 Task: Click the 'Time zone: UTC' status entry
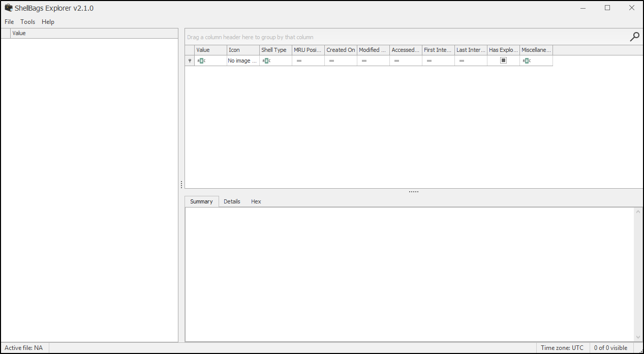coord(562,348)
